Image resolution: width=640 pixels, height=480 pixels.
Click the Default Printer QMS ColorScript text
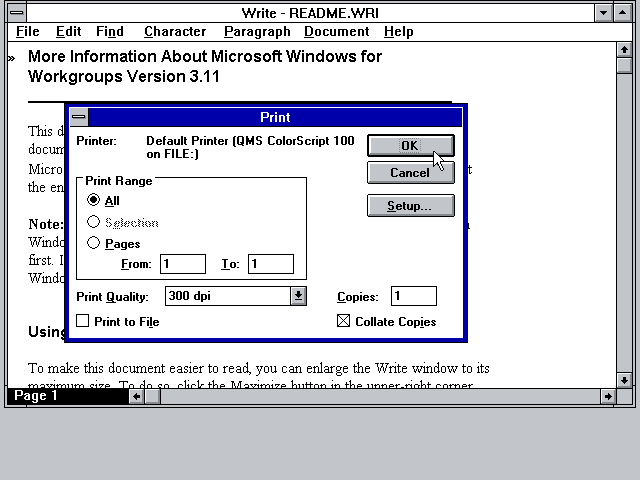(x=250, y=147)
